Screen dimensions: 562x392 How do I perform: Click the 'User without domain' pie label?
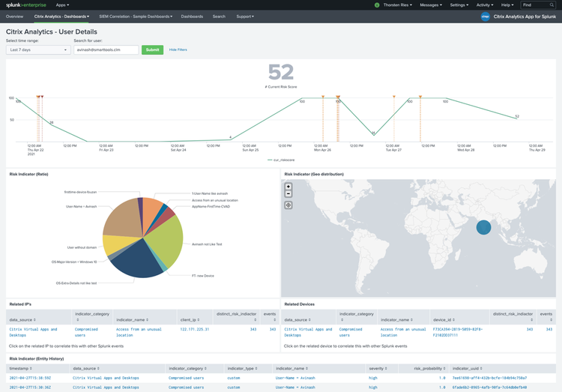(x=82, y=247)
